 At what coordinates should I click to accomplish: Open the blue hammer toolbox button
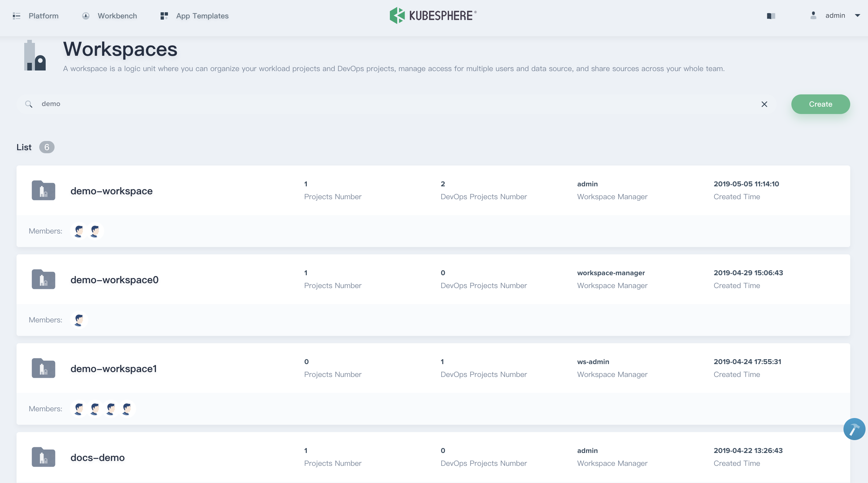pos(854,429)
